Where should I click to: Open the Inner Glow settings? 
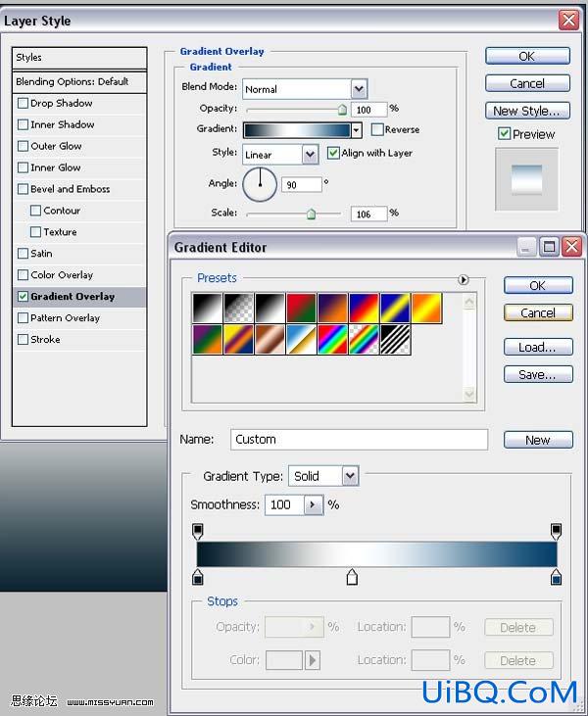[x=55, y=167]
